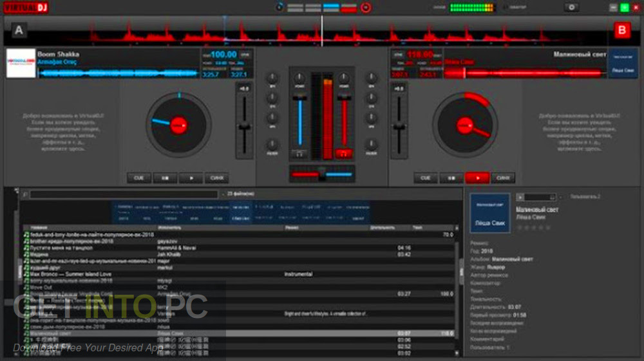Click the right channel mid EQ knob
The image size is (644, 361).
pyautogui.click(x=372, y=98)
